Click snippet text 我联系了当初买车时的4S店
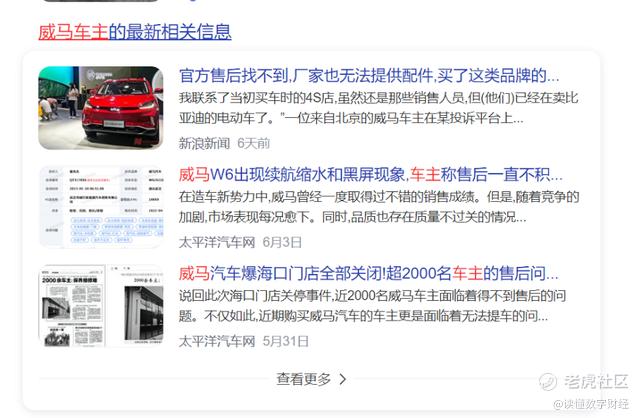The height and width of the screenshot is (418, 640). [378, 98]
